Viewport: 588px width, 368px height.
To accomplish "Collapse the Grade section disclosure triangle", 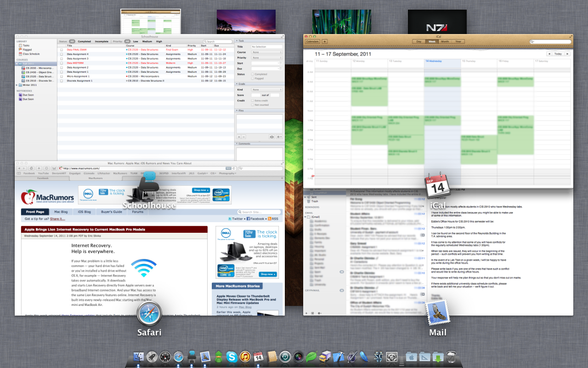I will (x=237, y=84).
